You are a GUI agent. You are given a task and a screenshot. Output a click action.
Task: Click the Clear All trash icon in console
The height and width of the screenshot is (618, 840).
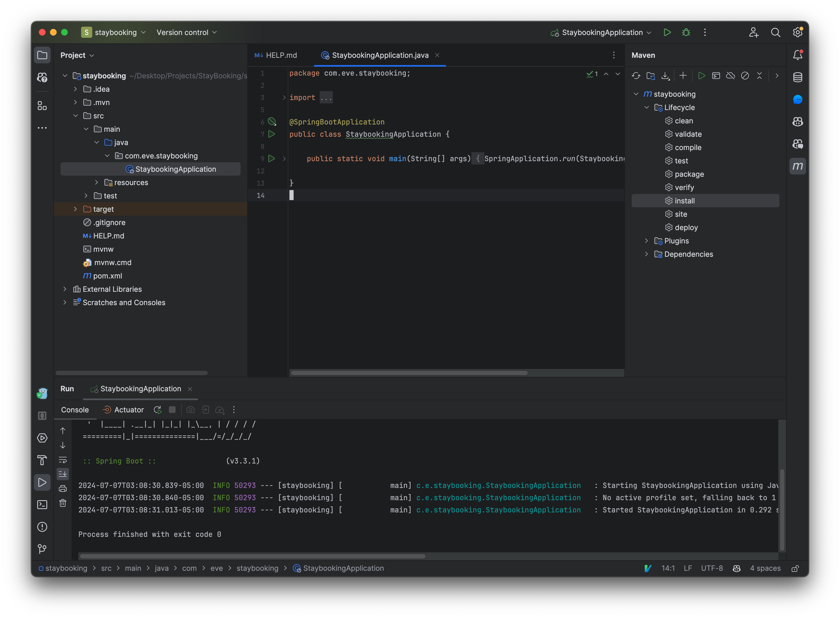point(63,503)
